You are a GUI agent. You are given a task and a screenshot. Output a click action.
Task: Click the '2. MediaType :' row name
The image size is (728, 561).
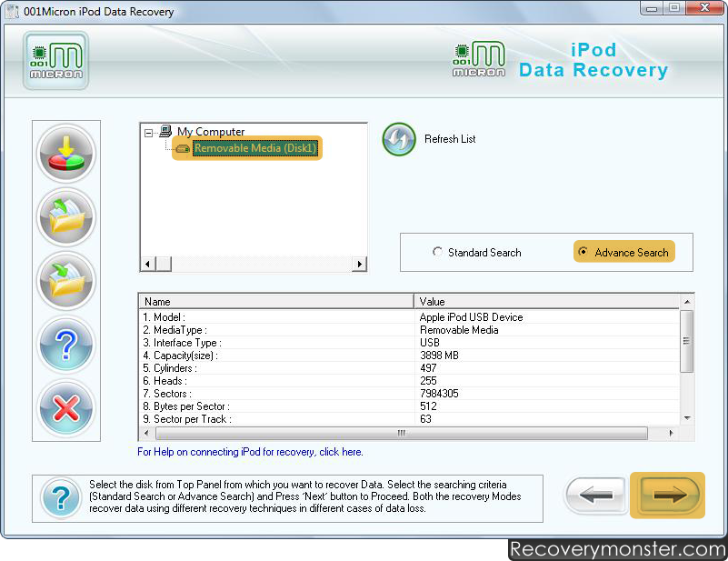pyautogui.click(x=175, y=330)
